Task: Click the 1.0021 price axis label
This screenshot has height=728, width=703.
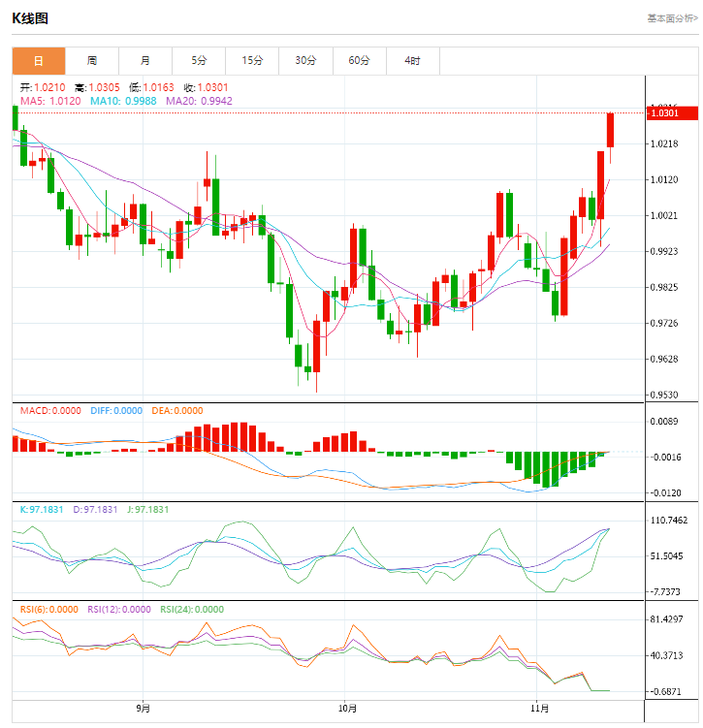Action: tap(664, 215)
